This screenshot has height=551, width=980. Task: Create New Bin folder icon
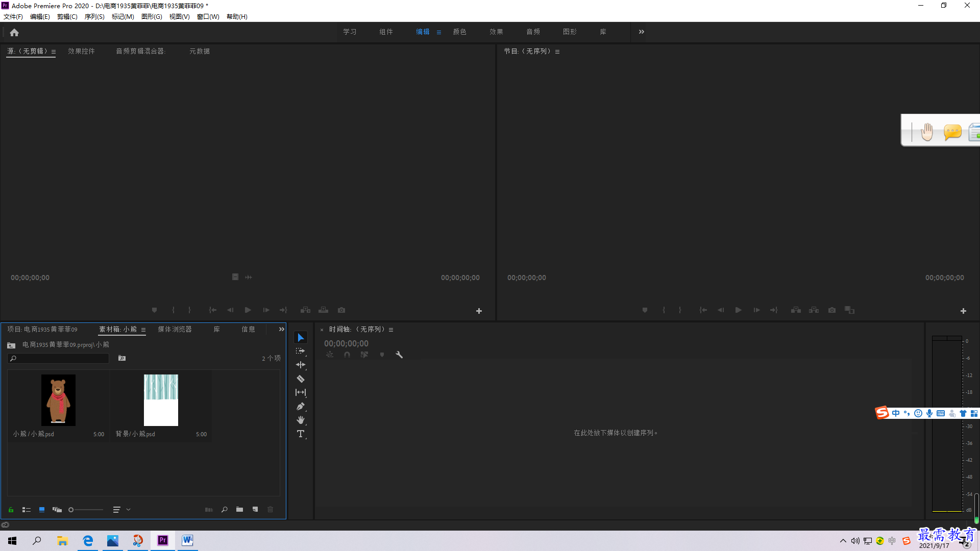(239, 510)
